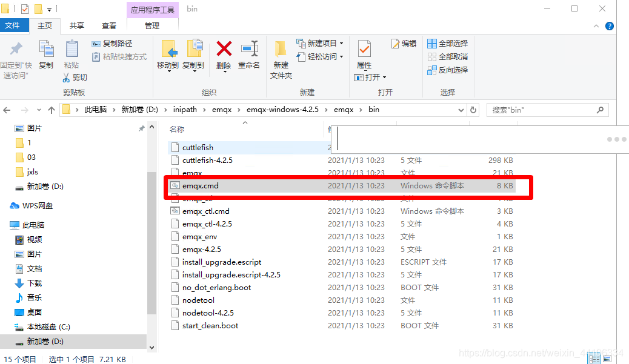Screen dimensions: 629x364
Task: Click 'emqx-windows-4.2.5' in the breadcrumb
Action: point(282,110)
